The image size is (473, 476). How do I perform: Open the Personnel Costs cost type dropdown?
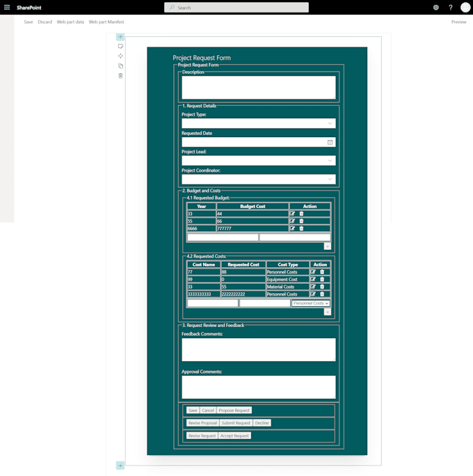(311, 303)
